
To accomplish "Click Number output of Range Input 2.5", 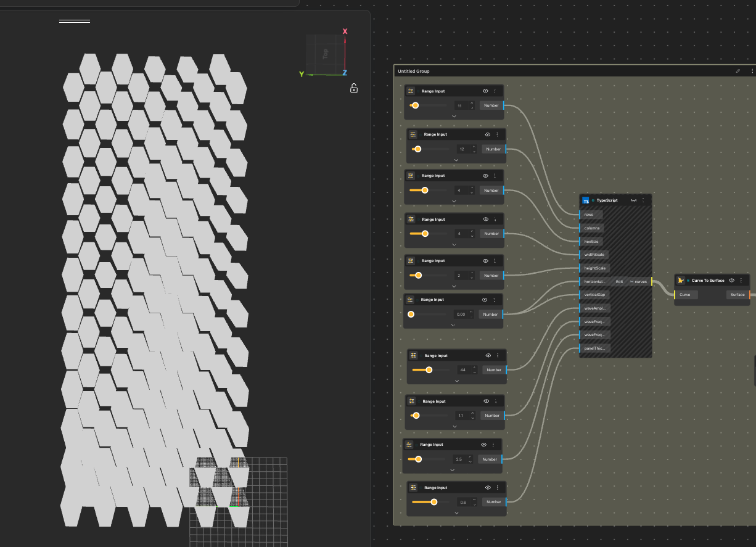I will (x=490, y=459).
